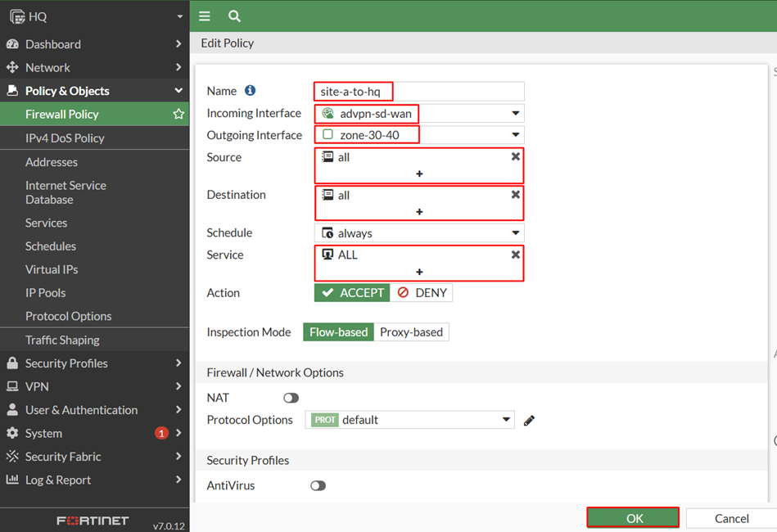Open Services menu link

(46, 223)
